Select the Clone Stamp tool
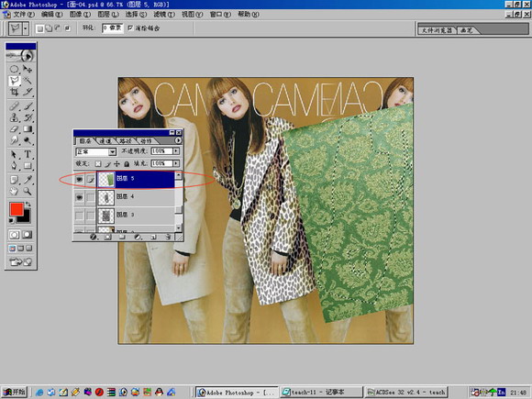 [x=14, y=117]
